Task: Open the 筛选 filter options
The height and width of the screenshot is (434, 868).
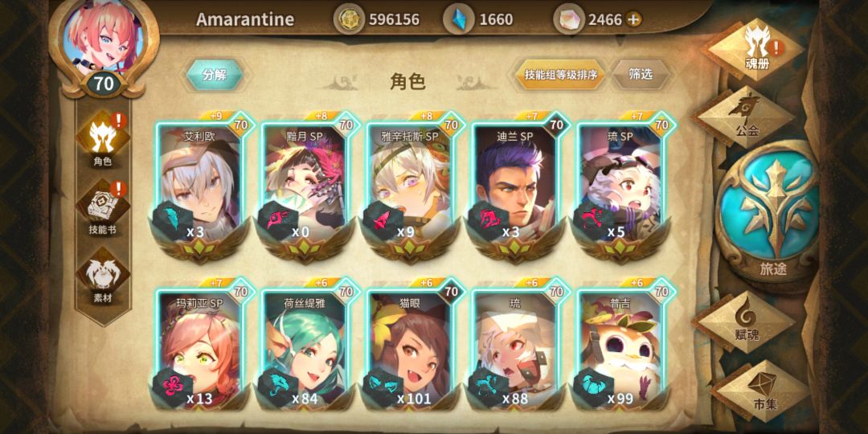Action: coord(641,75)
